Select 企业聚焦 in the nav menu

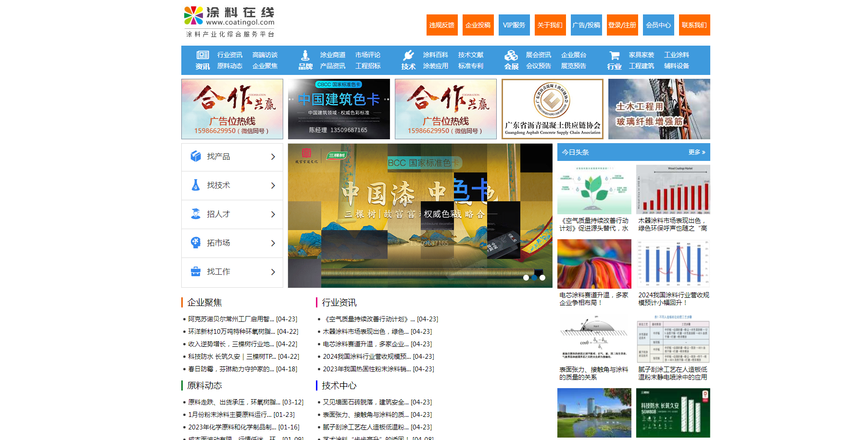[x=265, y=66]
